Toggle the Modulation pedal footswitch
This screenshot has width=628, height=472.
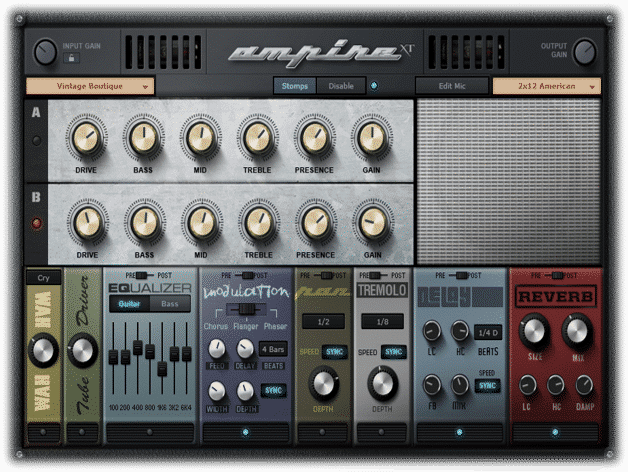click(x=246, y=433)
